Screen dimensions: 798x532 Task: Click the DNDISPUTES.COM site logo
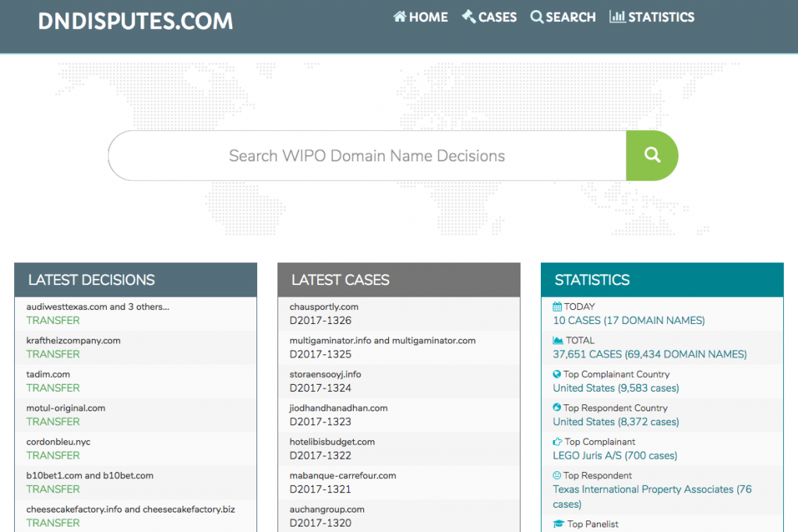click(136, 21)
